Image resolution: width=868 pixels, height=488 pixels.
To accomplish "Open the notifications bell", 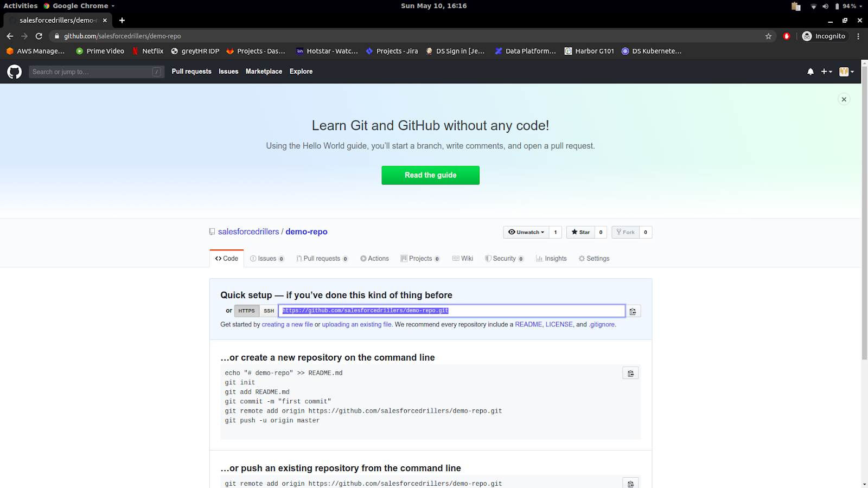I will 810,72.
